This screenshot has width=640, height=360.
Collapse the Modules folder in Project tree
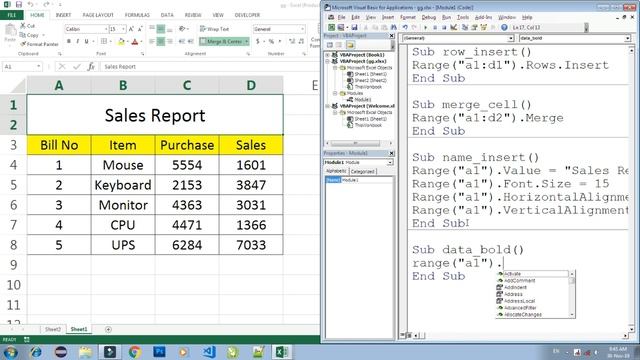(336, 93)
